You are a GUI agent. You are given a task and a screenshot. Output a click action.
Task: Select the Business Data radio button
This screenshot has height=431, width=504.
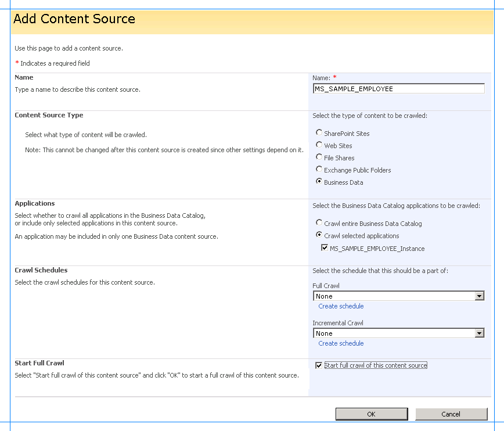point(318,182)
